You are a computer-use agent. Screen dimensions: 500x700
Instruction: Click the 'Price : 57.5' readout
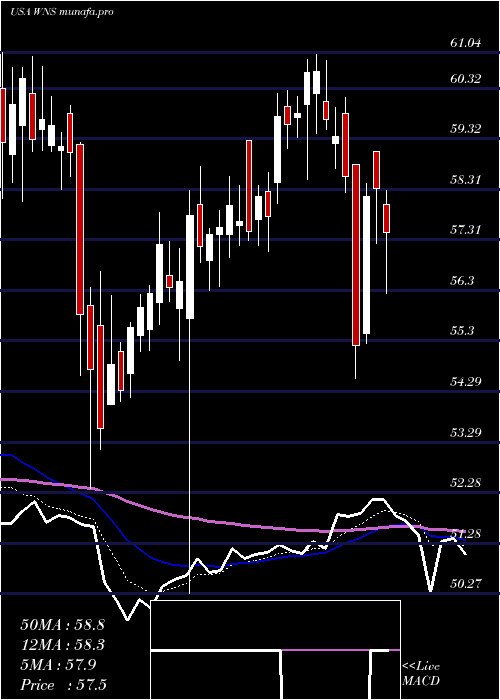63,685
